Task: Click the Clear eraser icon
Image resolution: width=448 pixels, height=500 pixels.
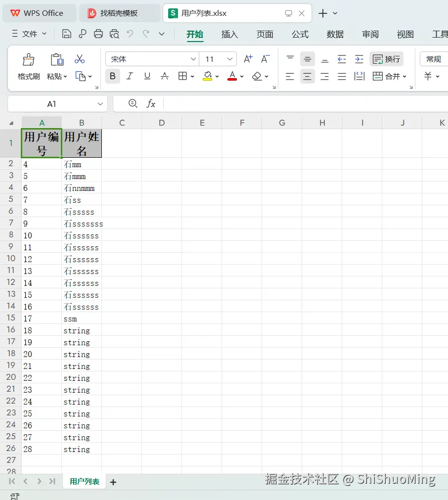Action: pos(257,76)
